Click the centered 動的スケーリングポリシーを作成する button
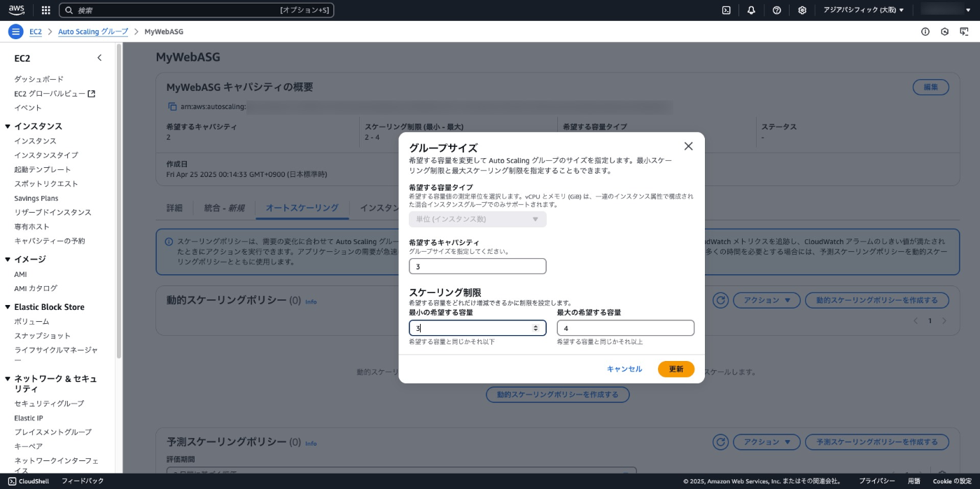Image resolution: width=980 pixels, height=489 pixels. pyautogui.click(x=558, y=395)
